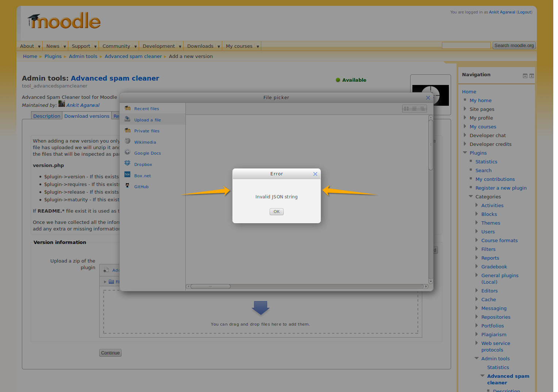Screen dimensions: 558x392
Task: Click Ankit Agarwal maintainer name link
Action: tap(83, 105)
